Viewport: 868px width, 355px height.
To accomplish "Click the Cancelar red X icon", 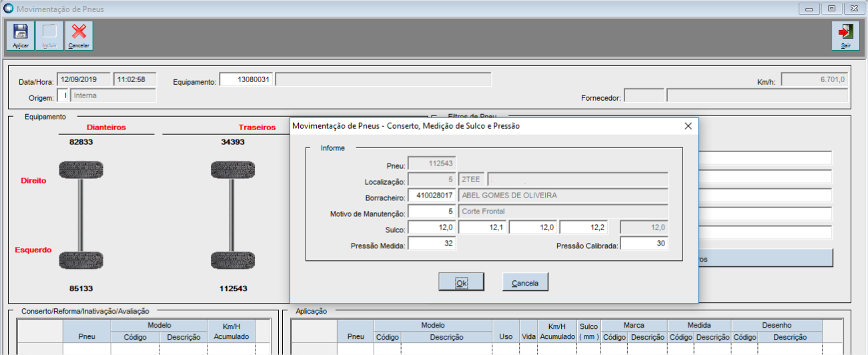I will 79,35.
